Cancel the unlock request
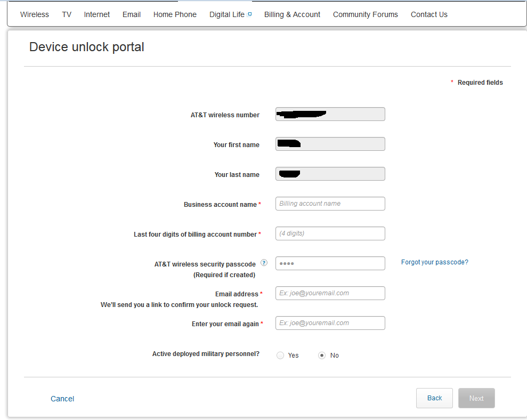Image resolution: width=527 pixels, height=420 pixels. pyautogui.click(x=62, y=399)
